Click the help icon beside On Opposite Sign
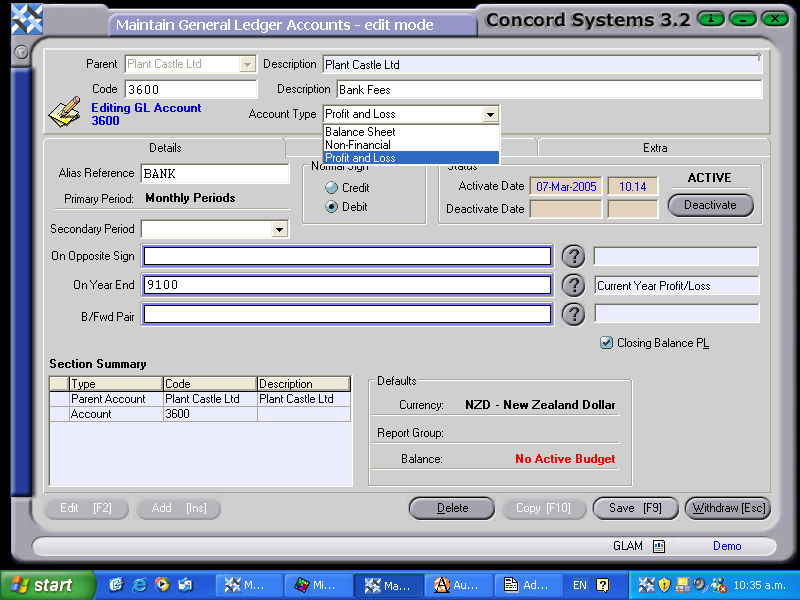The image size is (800, 600). [x=573, y=256]
